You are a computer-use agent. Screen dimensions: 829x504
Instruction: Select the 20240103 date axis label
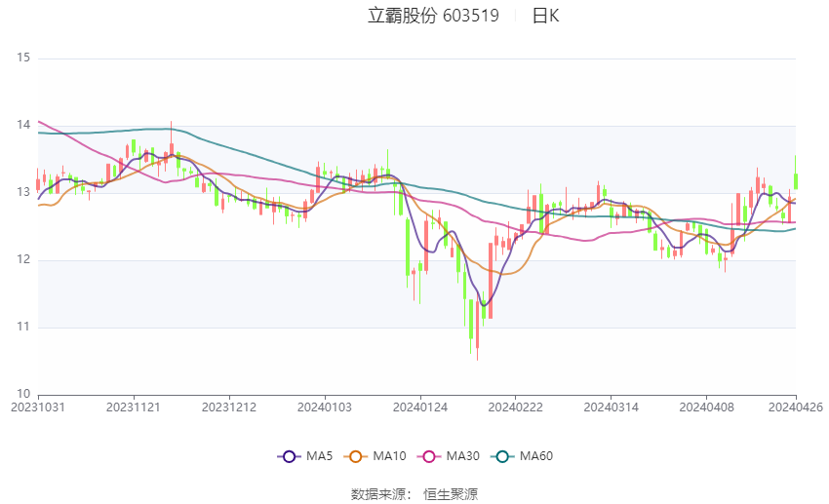(x=325, y=407)
